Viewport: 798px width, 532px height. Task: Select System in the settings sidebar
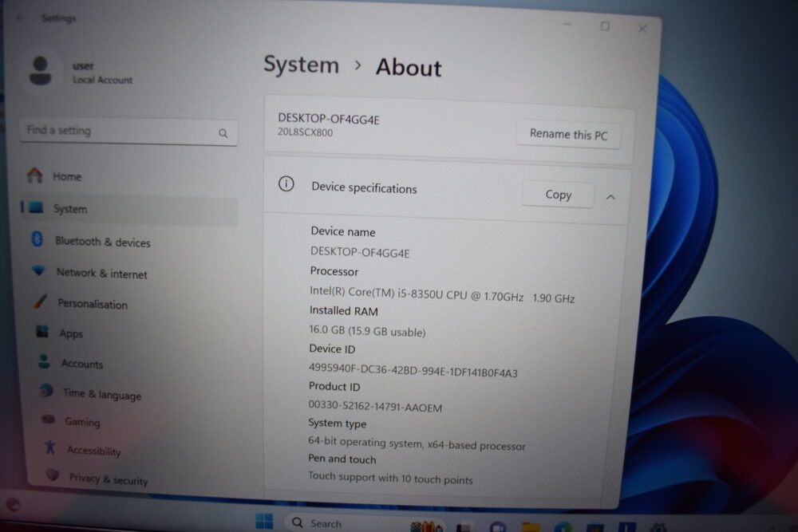tap(129, 208)
